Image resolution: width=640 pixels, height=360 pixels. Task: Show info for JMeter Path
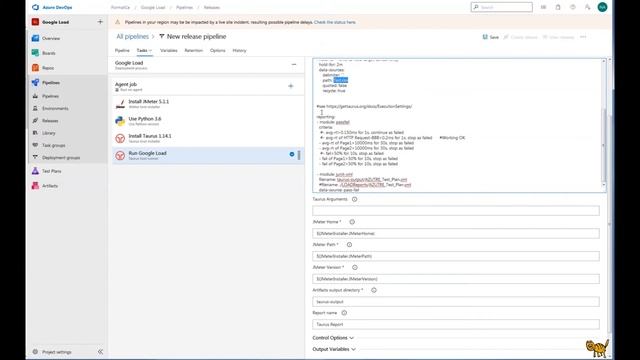pos(349,244)
